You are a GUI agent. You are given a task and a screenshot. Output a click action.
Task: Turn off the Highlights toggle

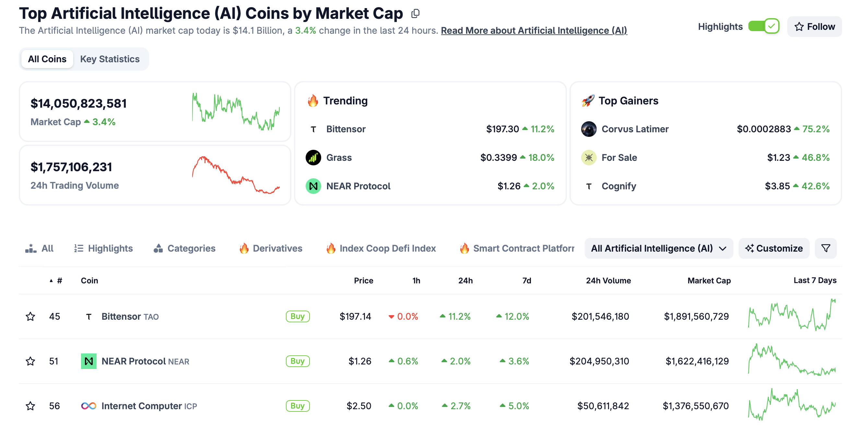click(764, 26)
